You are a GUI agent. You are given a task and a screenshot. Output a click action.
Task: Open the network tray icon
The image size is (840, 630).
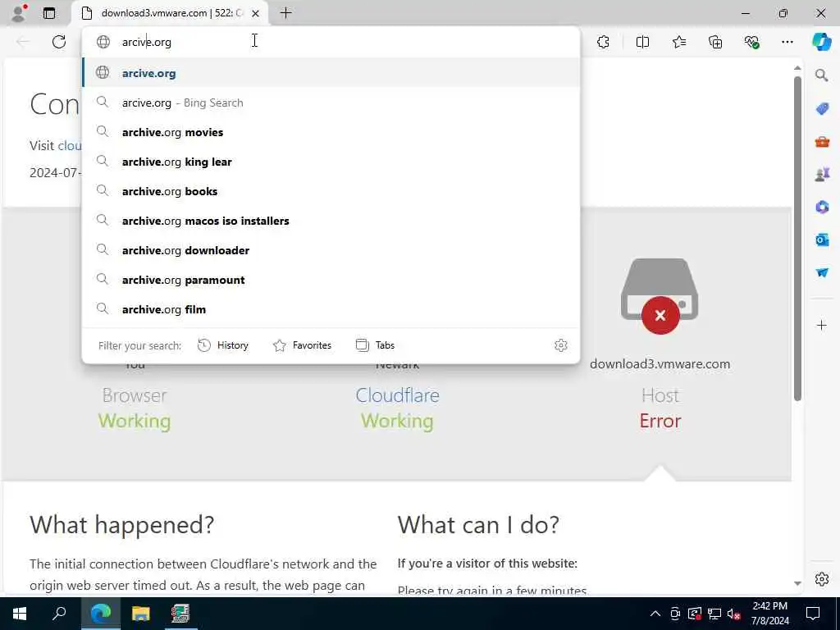[714, 614]
